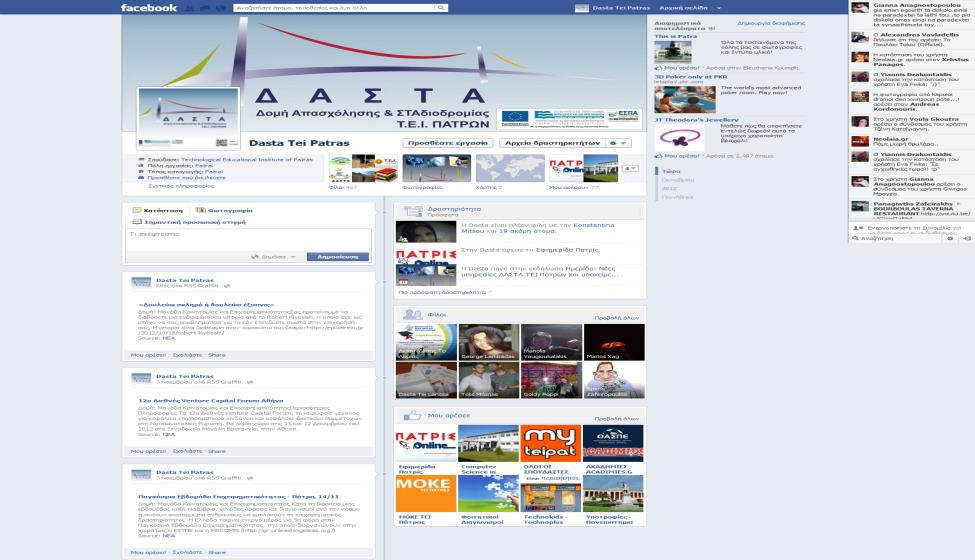The width and height of the screenshot is (975, 560).
Task: Open the Φωτογραφίες photos tile
Action: pos(437,168)
